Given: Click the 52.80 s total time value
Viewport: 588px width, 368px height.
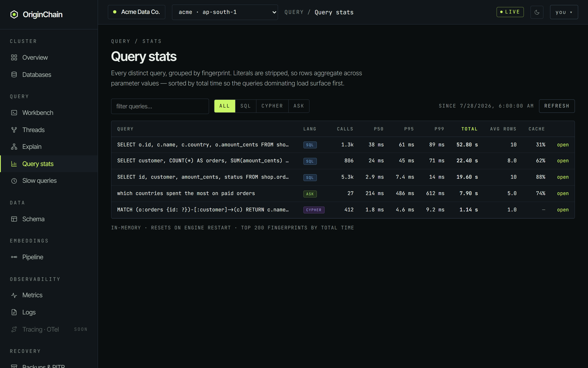Looking at the screenshot, I should pyautogui.click(x=467, y=145).
